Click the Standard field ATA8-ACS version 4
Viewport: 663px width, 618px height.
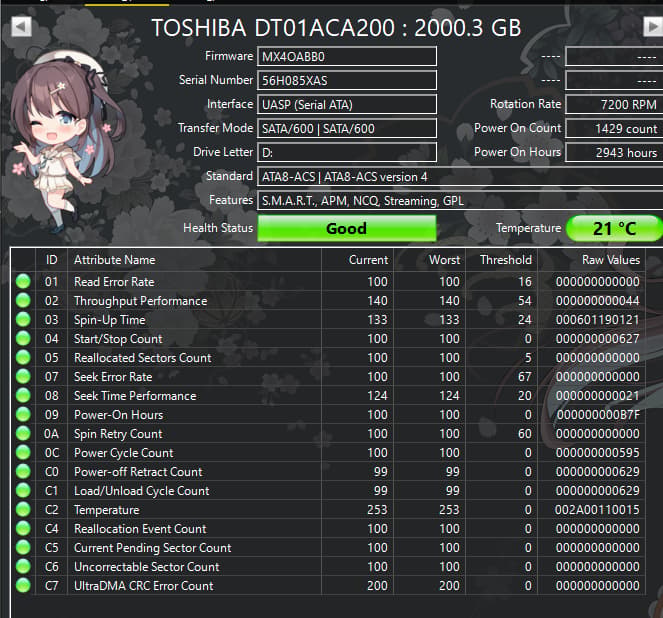(x=460, y=176)
